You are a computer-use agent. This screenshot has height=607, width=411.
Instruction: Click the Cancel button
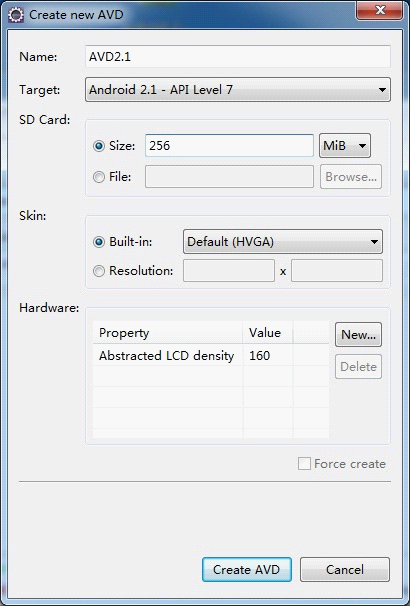(345, 569)
